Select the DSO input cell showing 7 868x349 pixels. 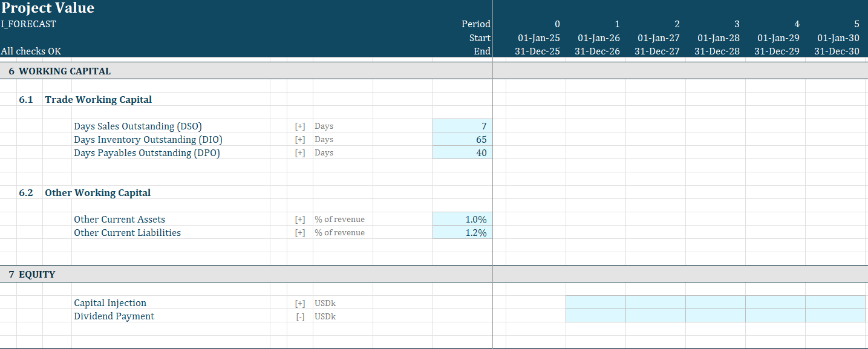(463, 126)
